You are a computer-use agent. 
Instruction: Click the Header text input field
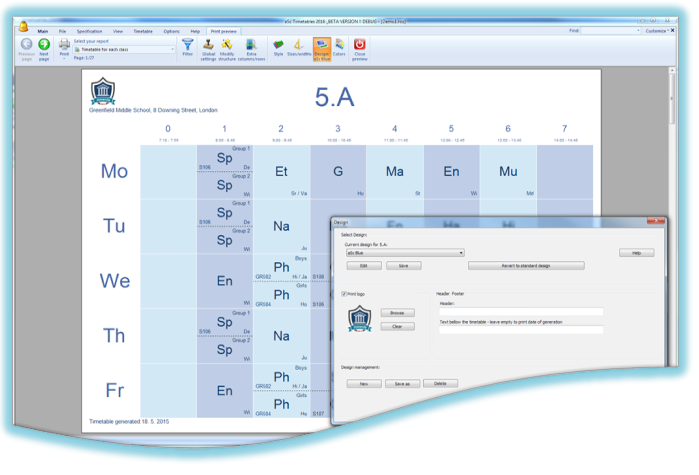[520, 311]
